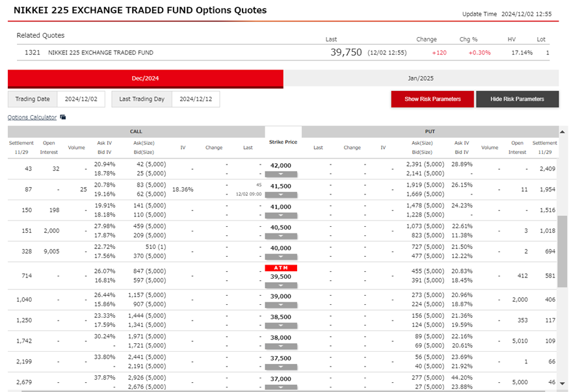Viewport: 569px width, 392px height.
Task: Expand details under strike 42,000
Action: pos(281,174)
